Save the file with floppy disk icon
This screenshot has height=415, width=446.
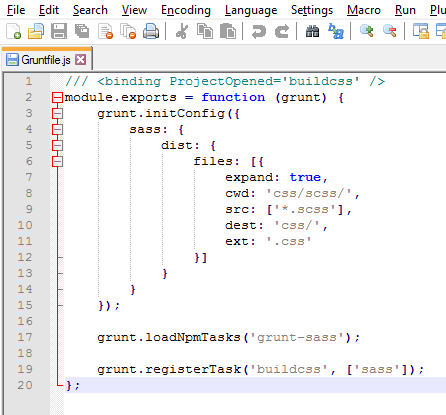59,31
